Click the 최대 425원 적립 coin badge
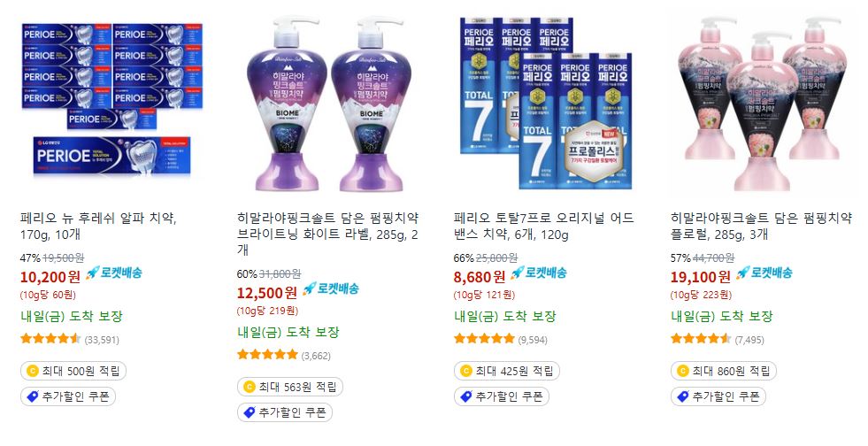The width and height of the screenshot is (868, 446). (x=507, y=371)
